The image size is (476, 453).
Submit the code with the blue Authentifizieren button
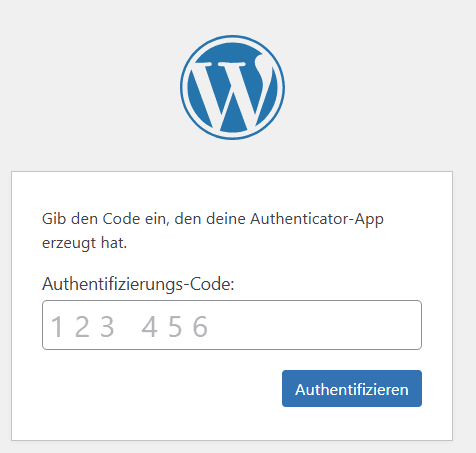352,388
